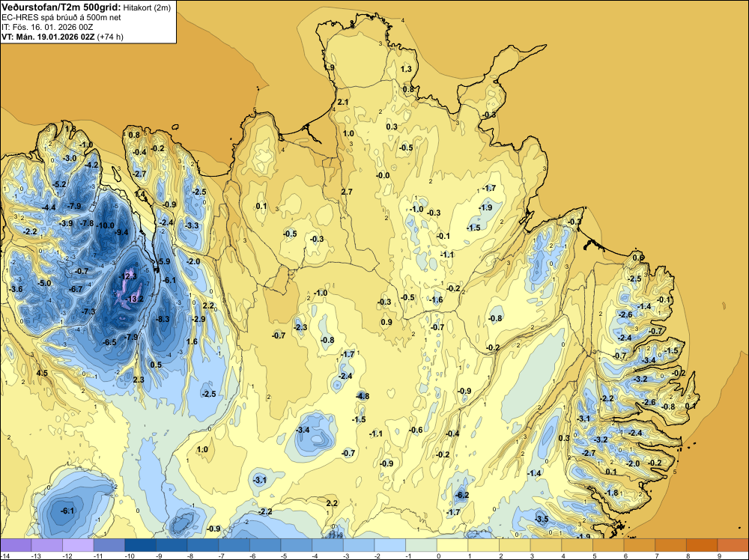The height and width of the screenshot is (560, 749).
Task: Click the -3.5 temperature value
Action: click(x=542, y=519)
